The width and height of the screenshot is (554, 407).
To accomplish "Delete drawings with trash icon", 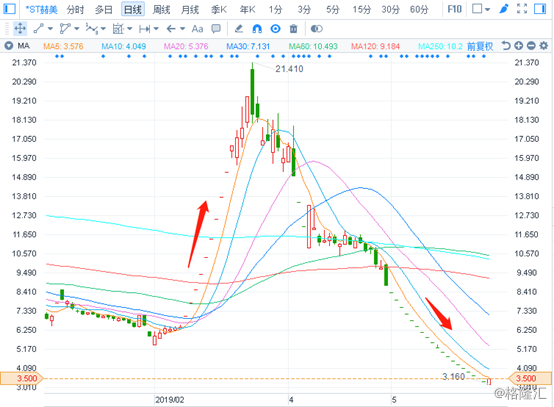I will click(x=293, y=29).
